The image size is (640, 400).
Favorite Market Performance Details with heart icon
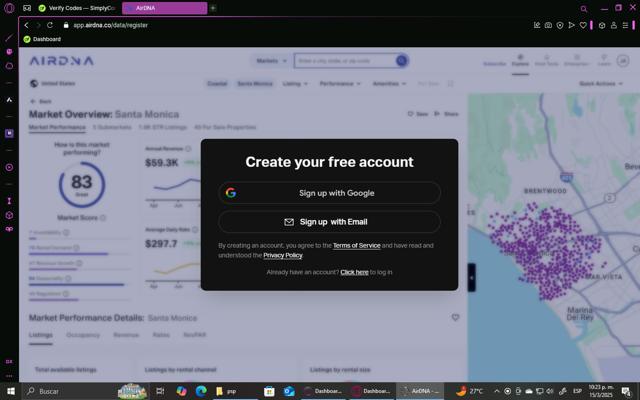[x=456, y=317]
